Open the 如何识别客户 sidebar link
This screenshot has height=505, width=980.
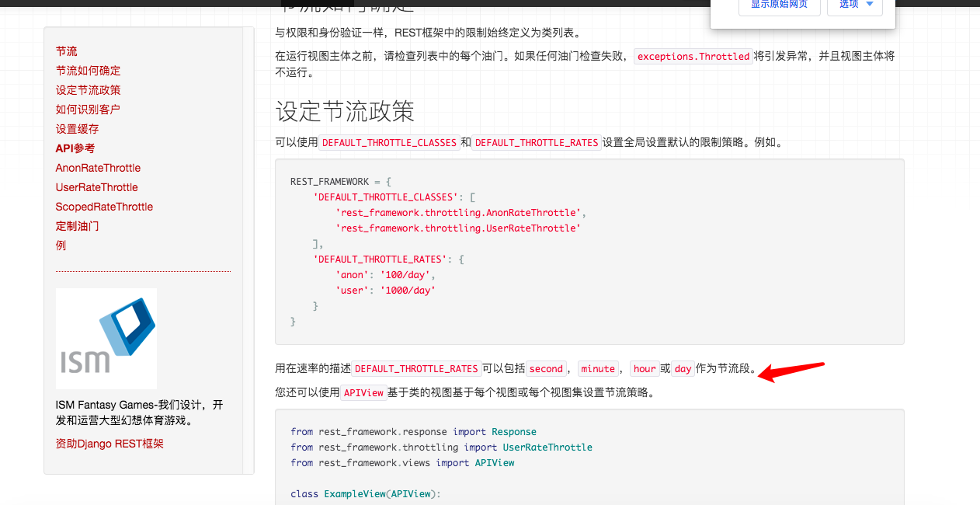pos(89,110)
